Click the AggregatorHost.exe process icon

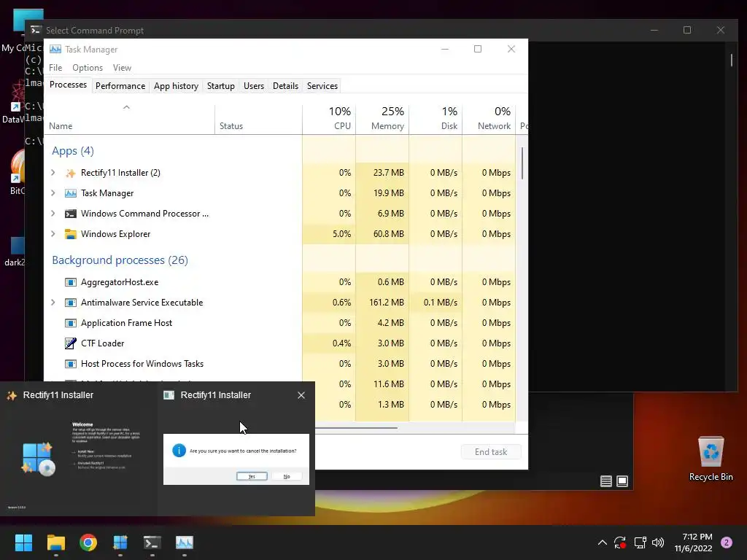(71, 282)
